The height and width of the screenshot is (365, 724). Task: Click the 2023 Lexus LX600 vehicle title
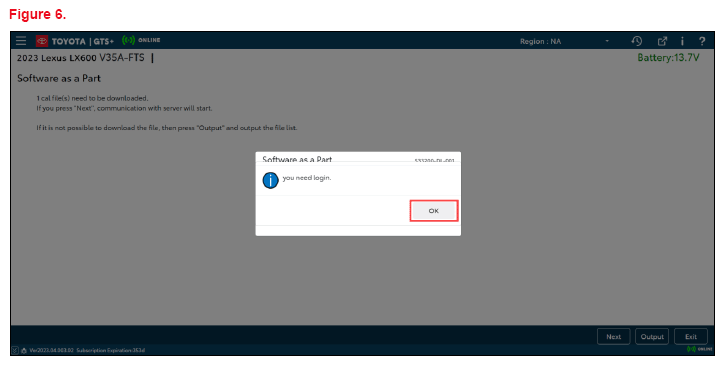[80, 58]
